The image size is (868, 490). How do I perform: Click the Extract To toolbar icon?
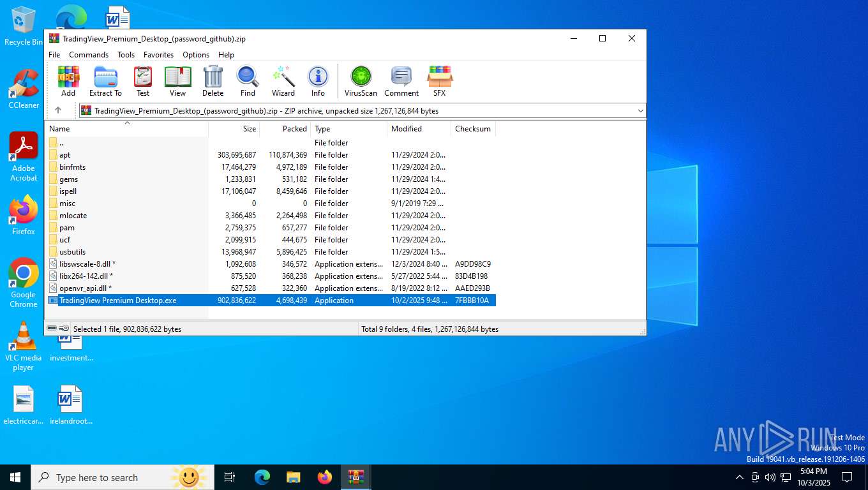click(105, 81)
